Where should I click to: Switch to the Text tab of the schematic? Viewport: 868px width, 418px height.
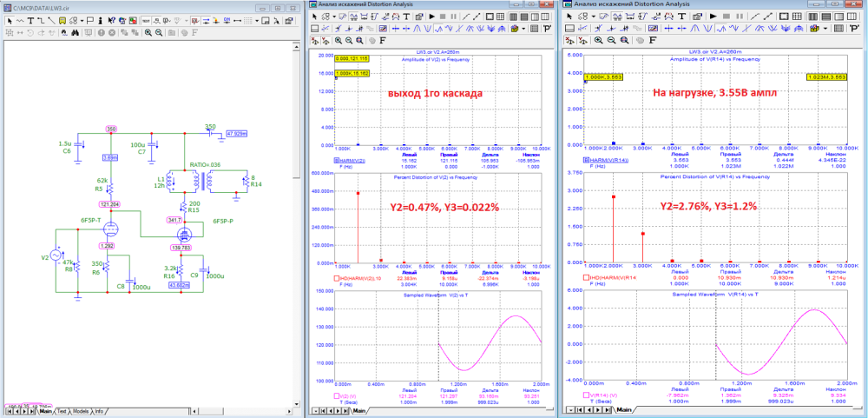[x=62, y=411]
